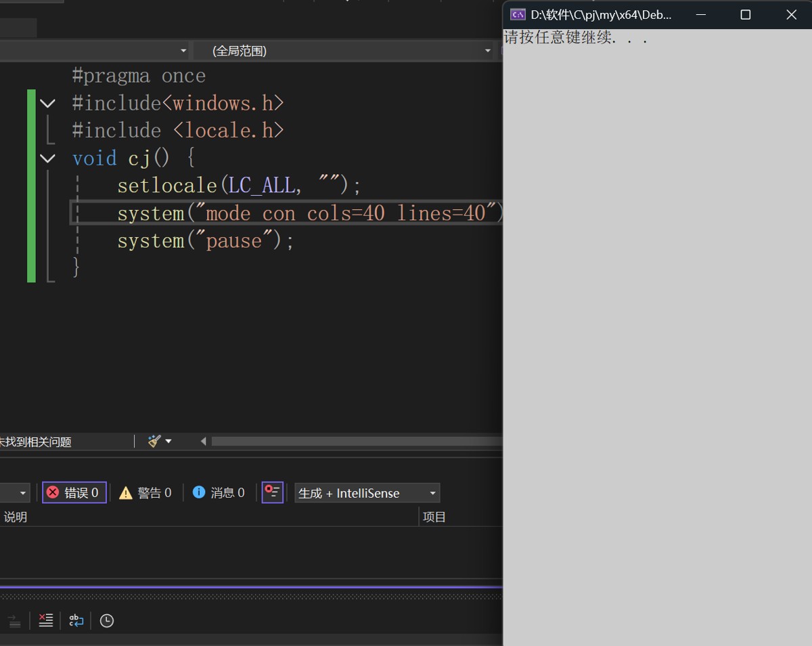The height and width of the screenshot is (646, 812).
Task: Click the console window title icon
Action: [x=518, y=14]
